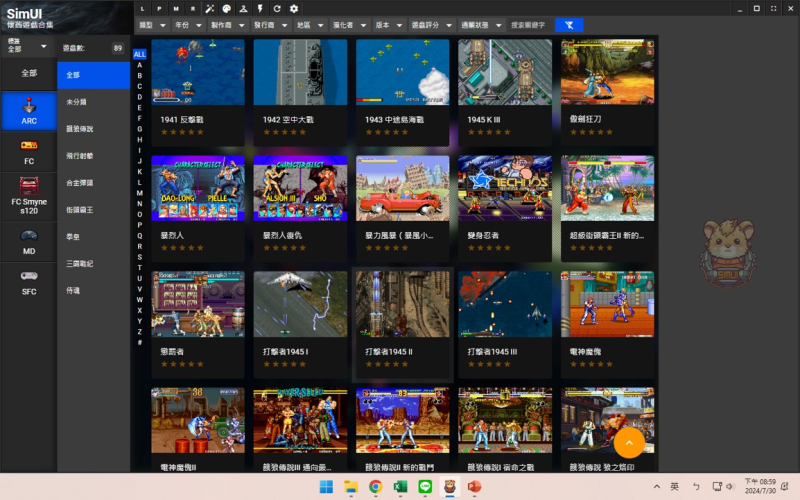Select the 全部 platform entry above ARC
Screen dimensions: 800x500
pyautogui.click(x=29, y=73)
